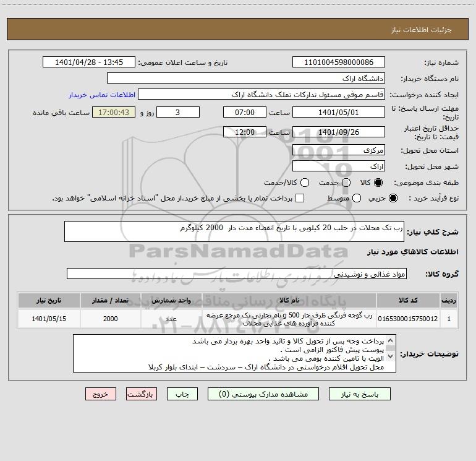The height and width of the screenshot is (461, 476).
Task: Click the quantity cell 2000
Action: pyautogui.click(x=110, y=319)
